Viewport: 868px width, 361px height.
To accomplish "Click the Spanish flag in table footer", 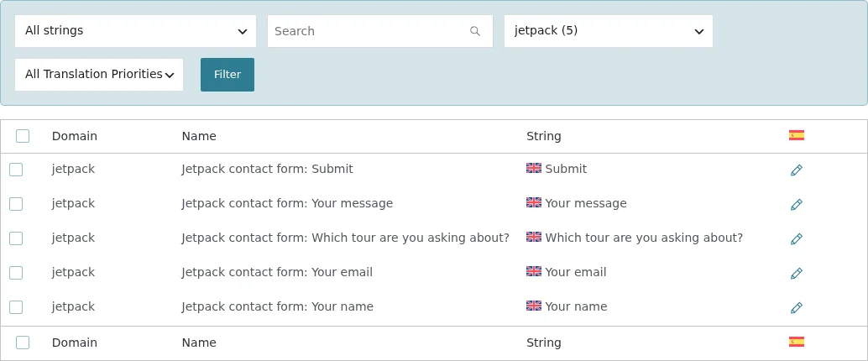I will [x=796, y=342].
